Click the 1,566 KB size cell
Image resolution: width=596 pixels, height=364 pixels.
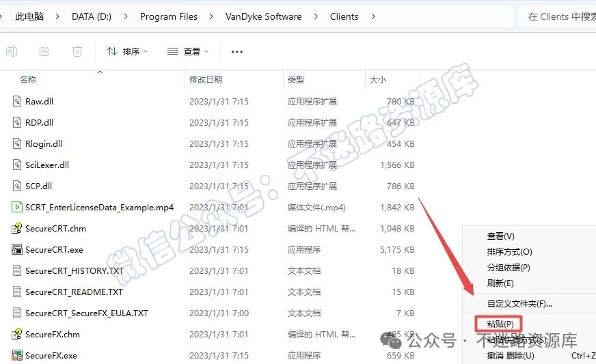397,165
